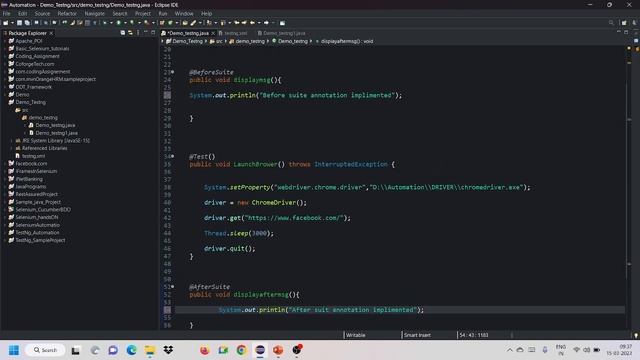Click src segment in editor breadcrumb
Screen dimensions: 640x360
click(219, 41)
